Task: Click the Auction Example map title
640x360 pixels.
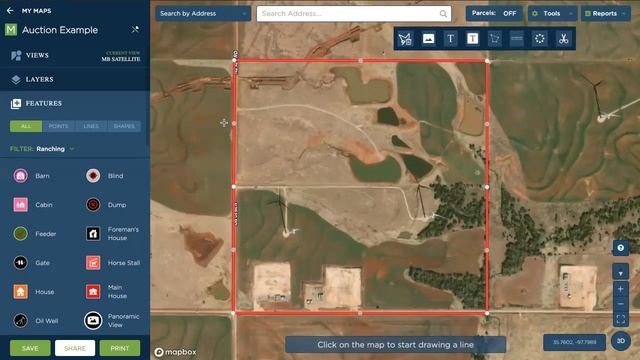Action: (x=60, y=30)
